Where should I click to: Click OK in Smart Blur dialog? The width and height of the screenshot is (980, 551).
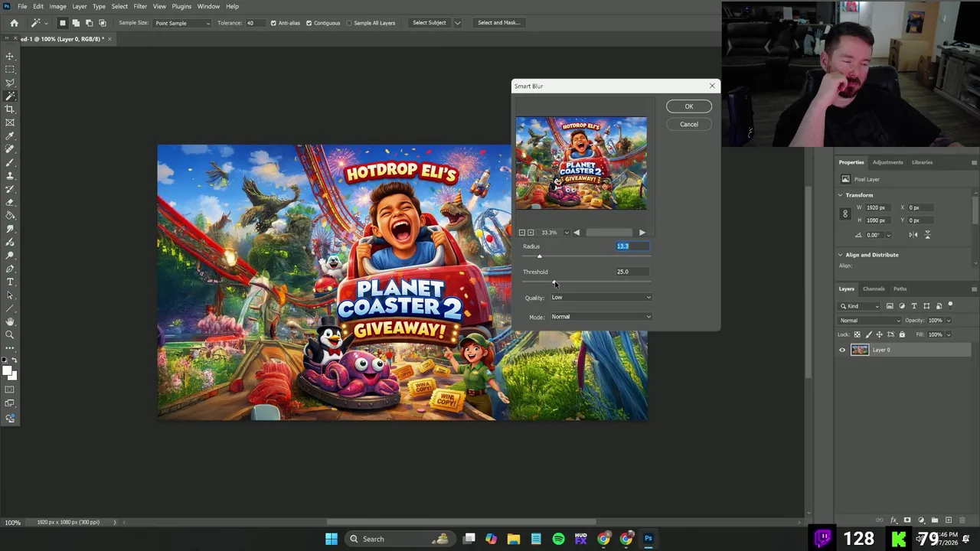[x=688, y=106]
